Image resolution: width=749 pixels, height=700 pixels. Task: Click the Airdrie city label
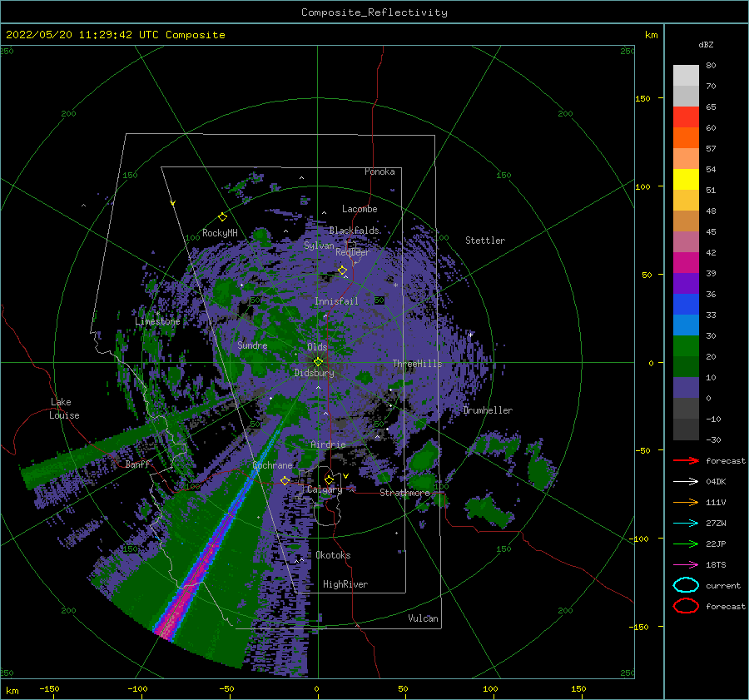point(328,444)
